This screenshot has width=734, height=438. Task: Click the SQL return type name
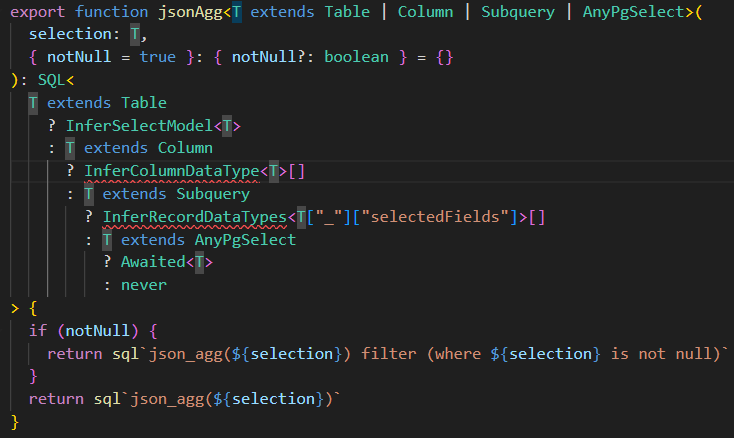pyautogui.click(x=51, y=80)
